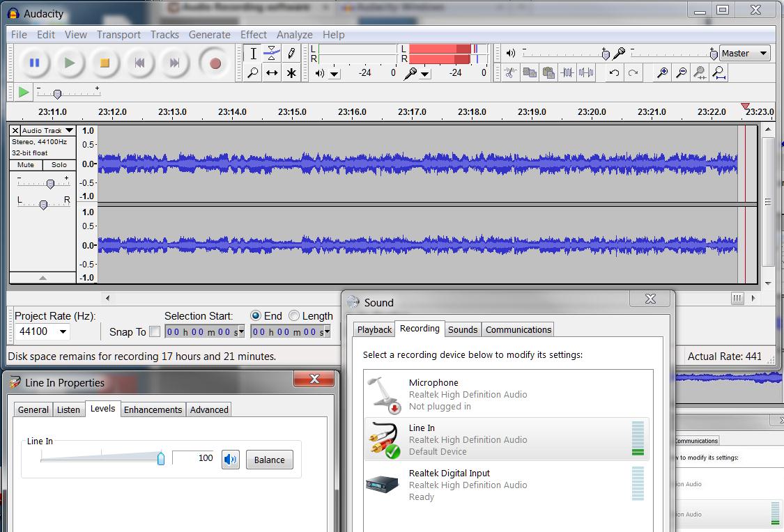
Task: Toggle Mute on the audio track
Action: [x=26, y=165]
